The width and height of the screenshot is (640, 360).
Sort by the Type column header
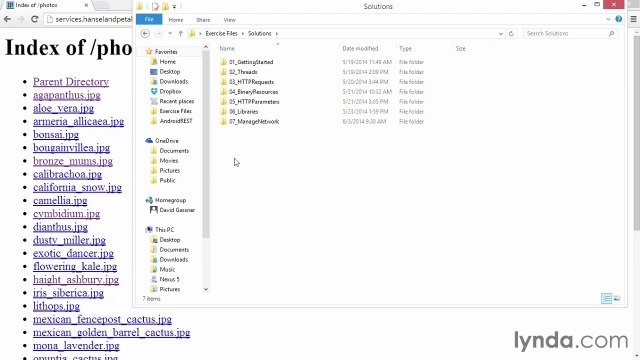point(405,49)
